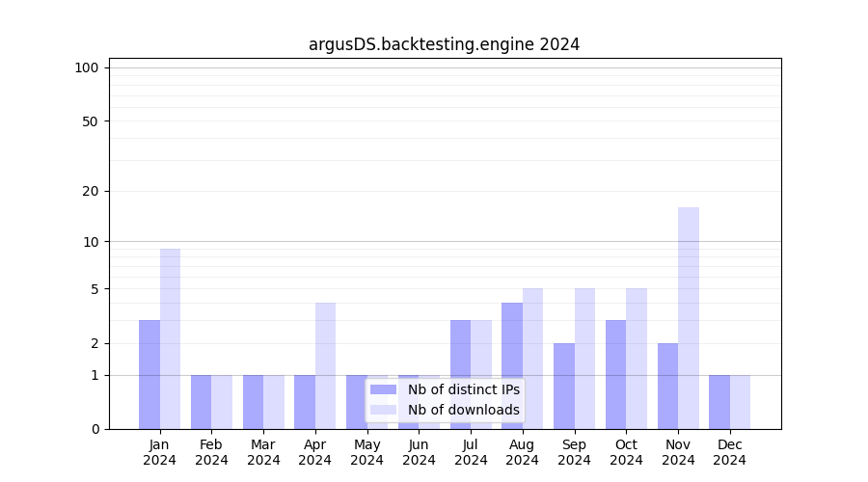
Task: Click the chart title argusDS.backtesting.engine 2024
Action: tap(444, 44)
